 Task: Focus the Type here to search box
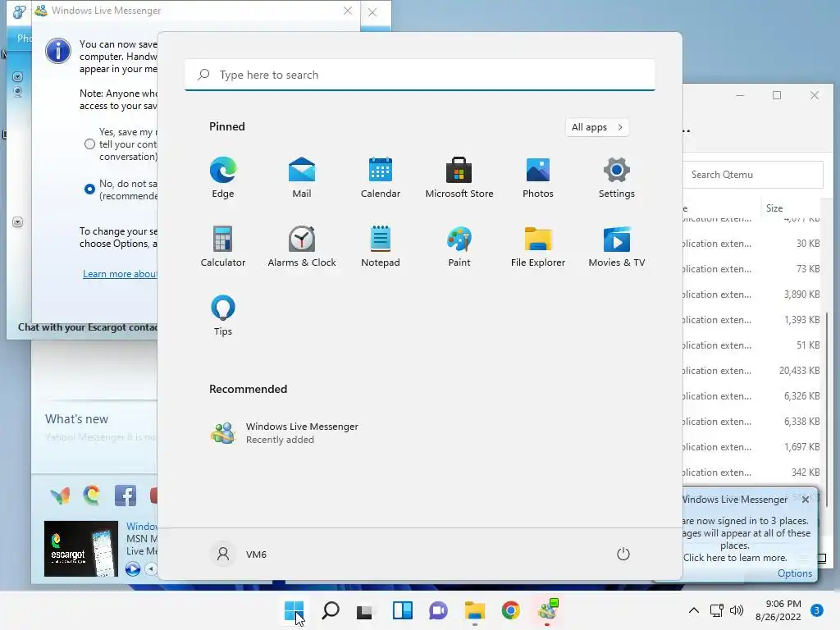click(x=420, y=75)
